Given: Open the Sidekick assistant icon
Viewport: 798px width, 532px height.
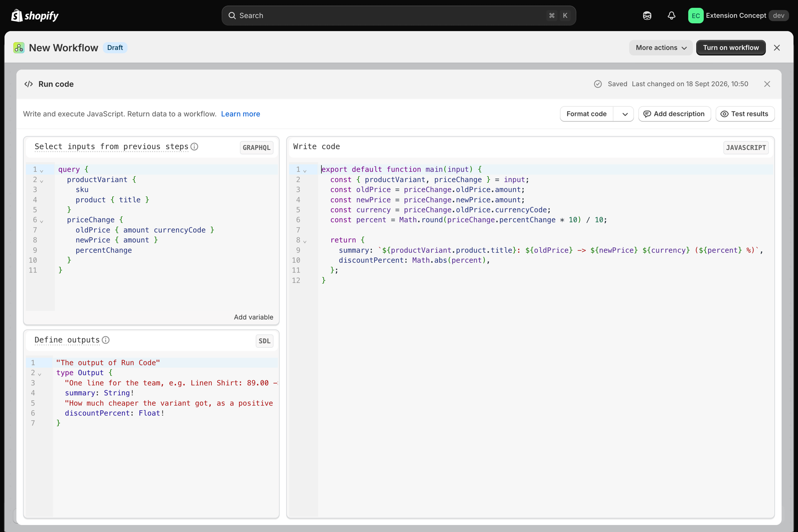Looking at the screenshot, I should pyautogui.click(x=647, y=15).
